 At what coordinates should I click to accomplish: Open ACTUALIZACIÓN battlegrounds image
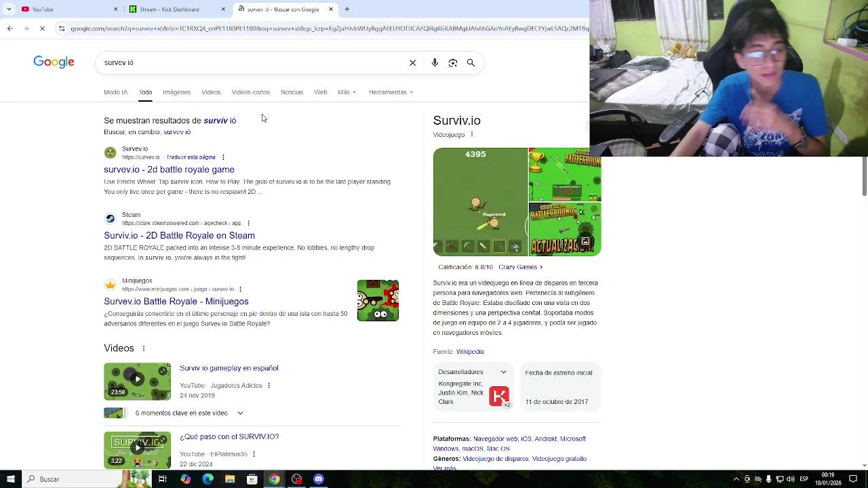[x=565, y=230]
